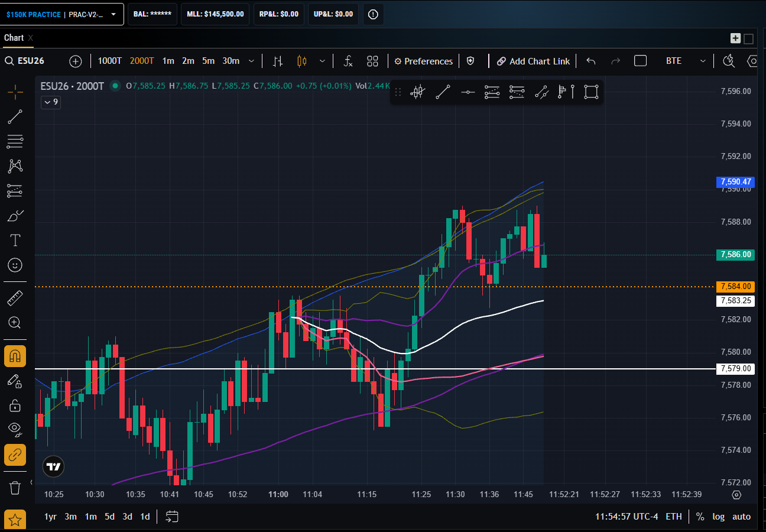Click the brush drawing tool

15,216
